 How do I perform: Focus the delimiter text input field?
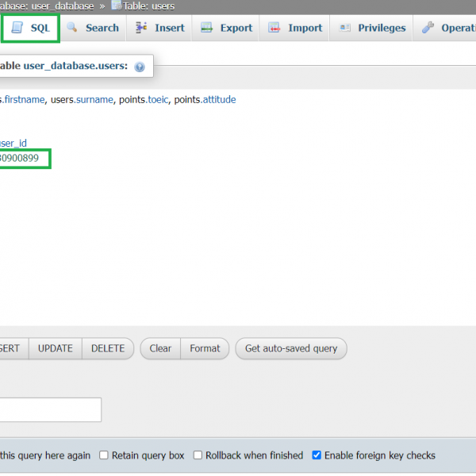pyautogui.click(x=48, y=410)
